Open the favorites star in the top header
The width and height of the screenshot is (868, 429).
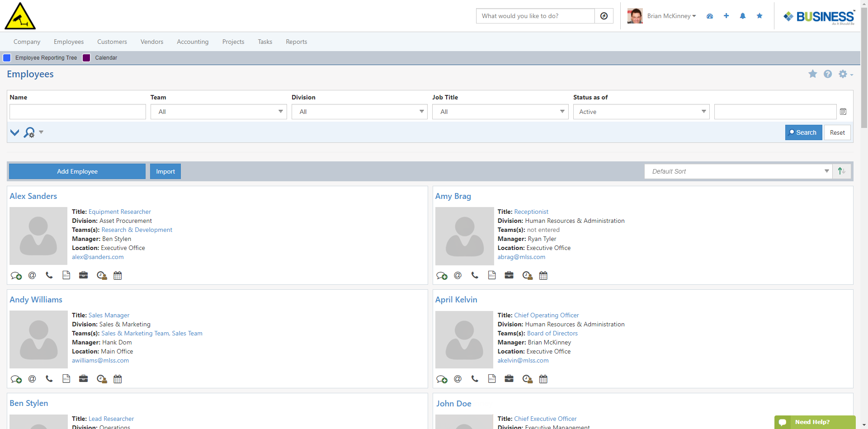pos(759,16)
